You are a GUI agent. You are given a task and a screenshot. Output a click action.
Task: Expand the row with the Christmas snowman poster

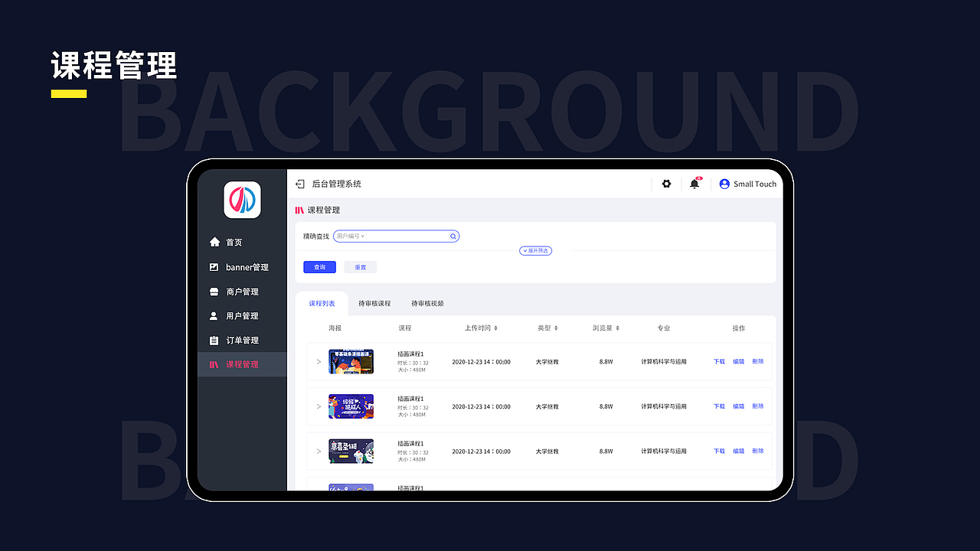318,452
